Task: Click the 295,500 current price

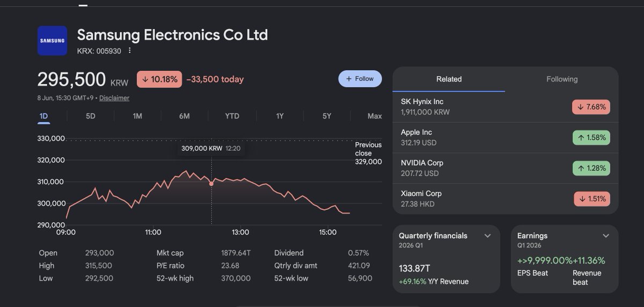Action: pyautogui.click(x=71, y=79)
